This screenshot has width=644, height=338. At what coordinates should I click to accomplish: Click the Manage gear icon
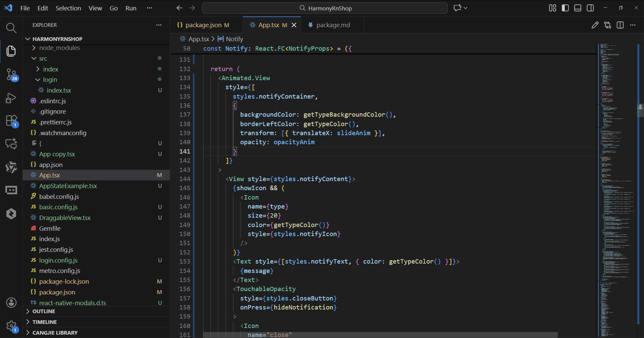11,325
